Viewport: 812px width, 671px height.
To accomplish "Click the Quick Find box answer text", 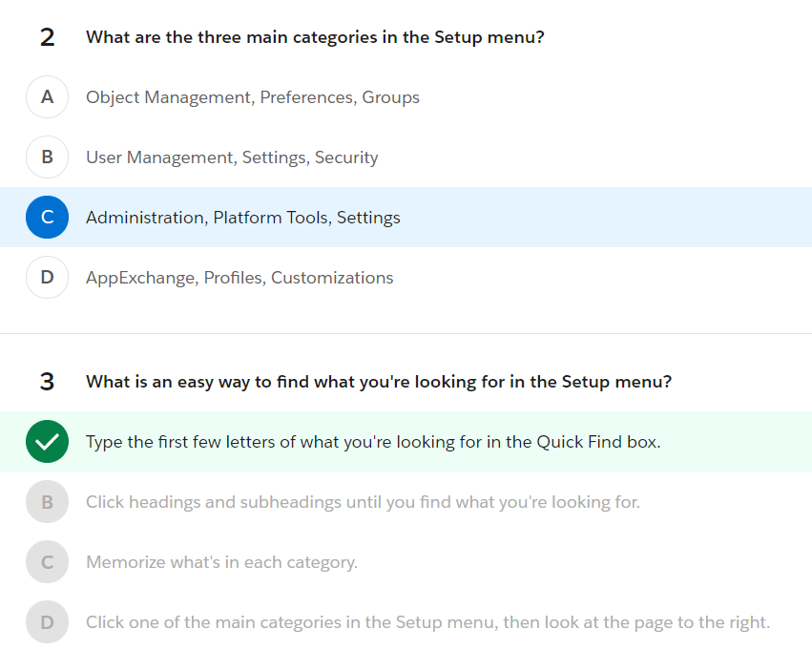I will pyautogui.click(x=373, y=442).
